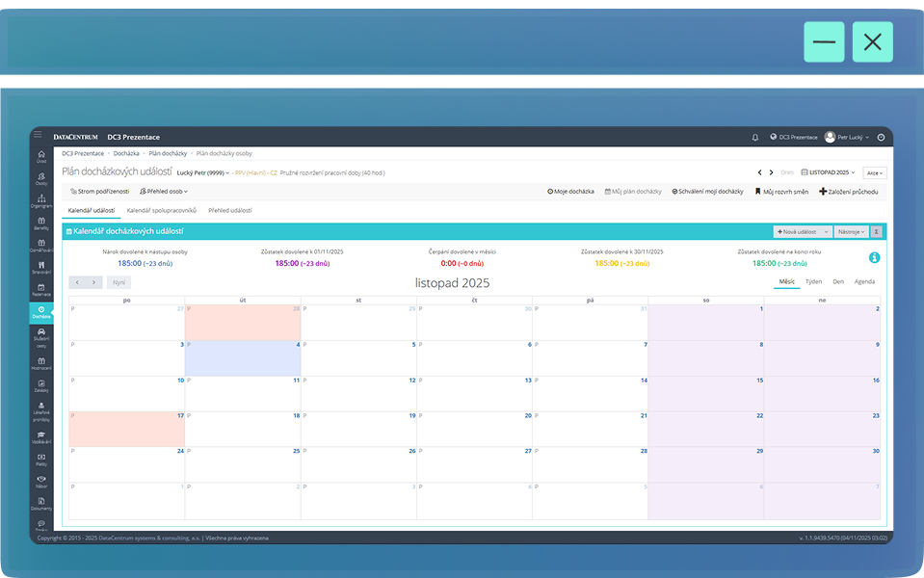Open the Organigram sidebar section
The height and width of the screenshot is (578, 924).
coord(41,201)
